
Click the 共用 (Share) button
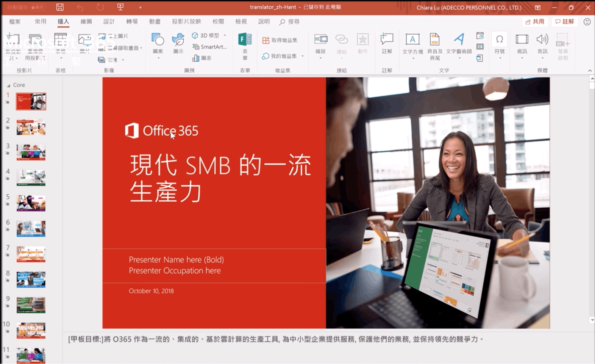tap(535, 22)
